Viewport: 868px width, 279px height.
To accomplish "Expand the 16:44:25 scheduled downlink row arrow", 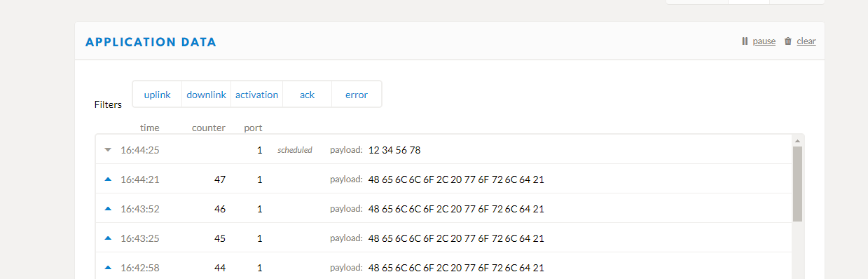I will 108,149.
